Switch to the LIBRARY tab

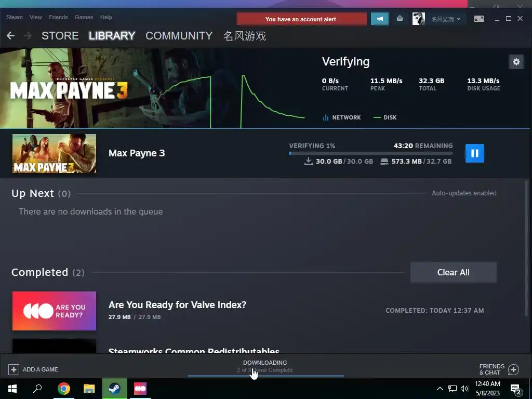click(112, 36)
